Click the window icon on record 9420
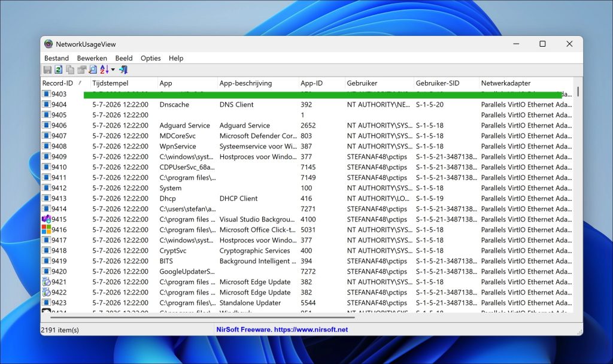This screenshot has height=364, width=613. [46, 271]
